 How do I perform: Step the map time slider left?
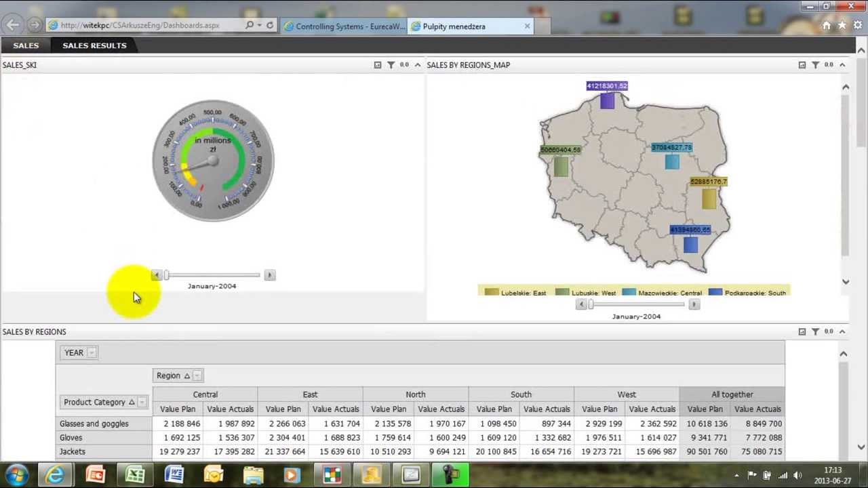pyautogui.click(x=581, y=305)
